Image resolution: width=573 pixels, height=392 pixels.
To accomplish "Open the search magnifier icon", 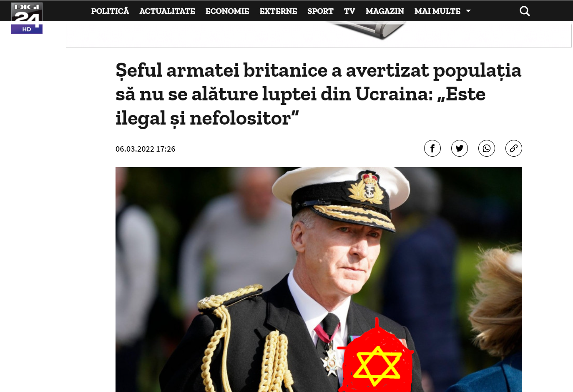I will [525, 11].
